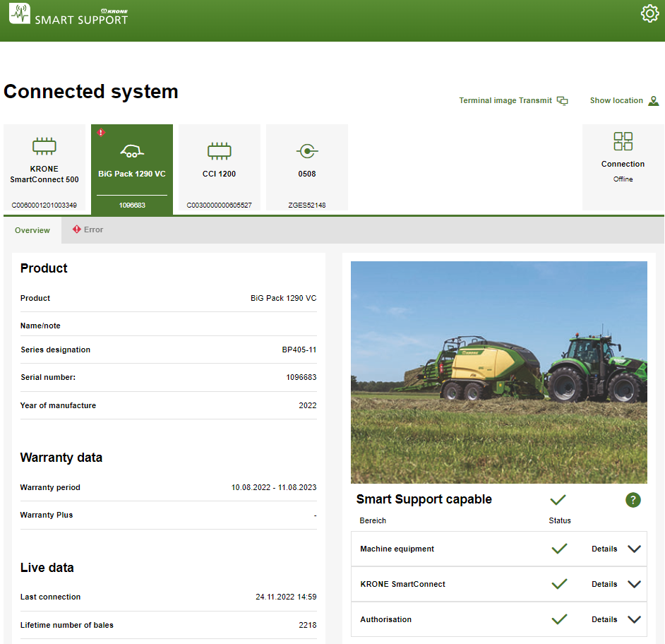Open the Smart Support help question mark
The width and height of the screenshot is (665, 644).
pyautogui.click(x=633, y=500)
